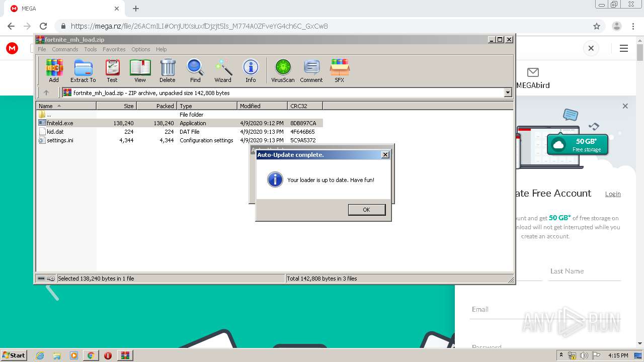The height and width of the screenshot is (362, 644).
Task: Open Chrome from the taskbar
Action: pos(91,355)
